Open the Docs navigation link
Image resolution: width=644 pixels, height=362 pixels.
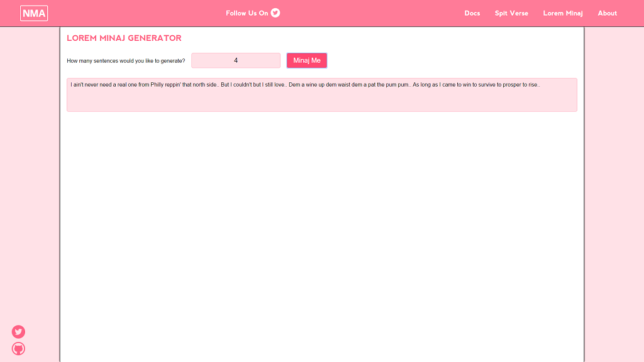pos(472,13)
